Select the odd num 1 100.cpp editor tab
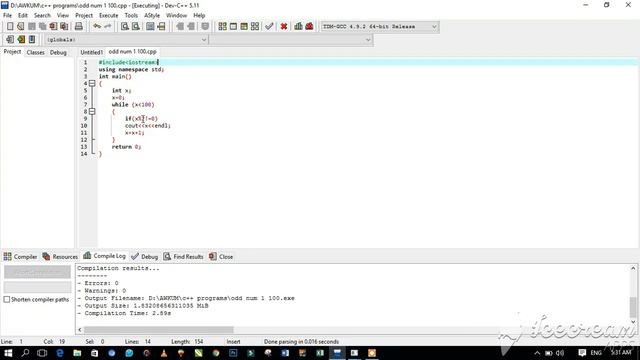Image resolution: width=640 pixels, height=360 pixels. pos(133,51)
